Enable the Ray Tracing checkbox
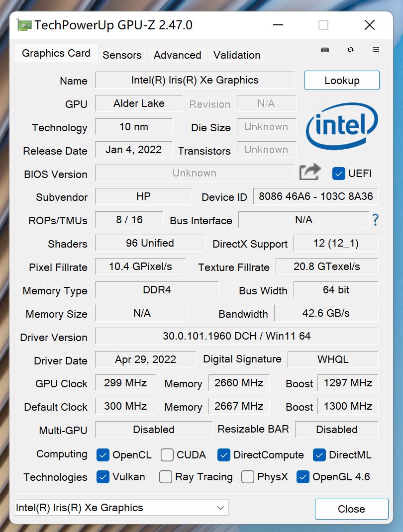This screenshot has height=532, width=403. (x=166, y=477)
